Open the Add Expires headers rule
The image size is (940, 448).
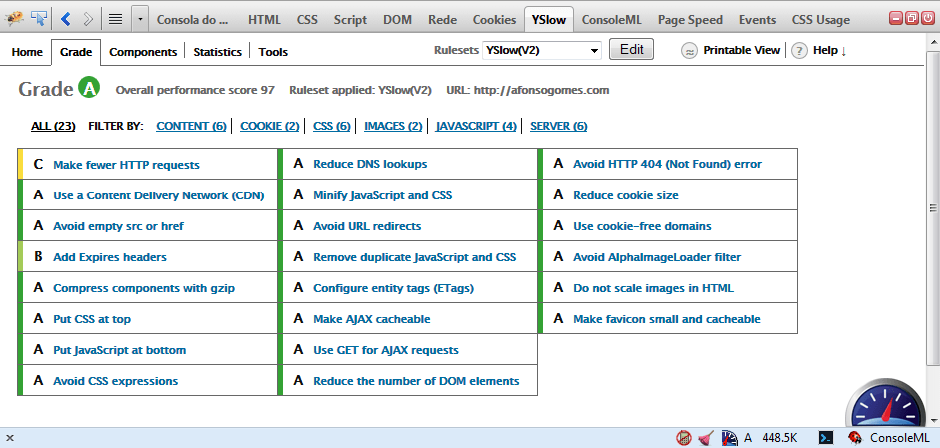[110, 257]
